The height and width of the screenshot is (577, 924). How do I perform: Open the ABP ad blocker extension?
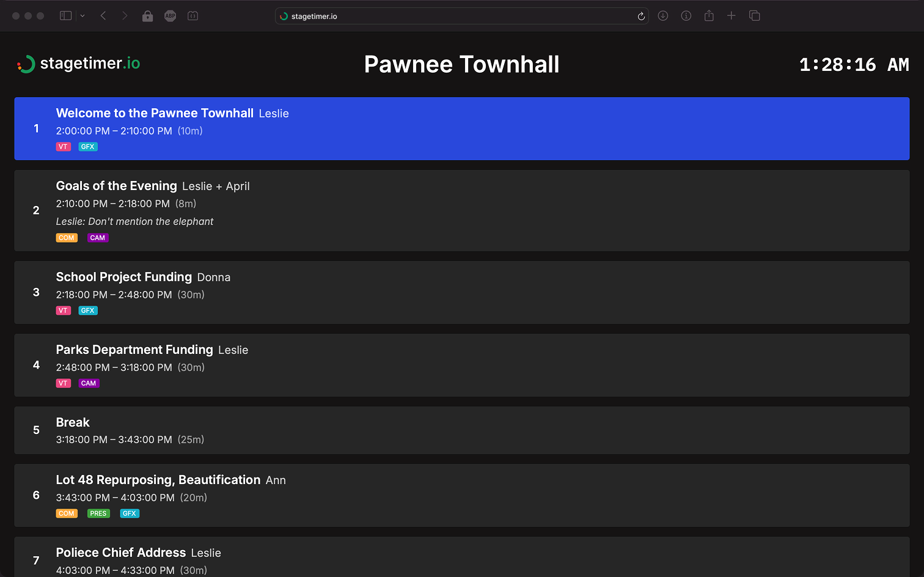tap(170, 16)
